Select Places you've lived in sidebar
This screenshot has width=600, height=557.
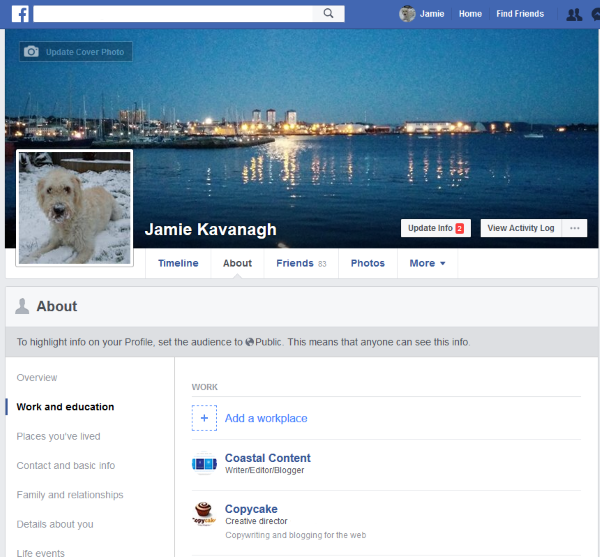point(58,436)
